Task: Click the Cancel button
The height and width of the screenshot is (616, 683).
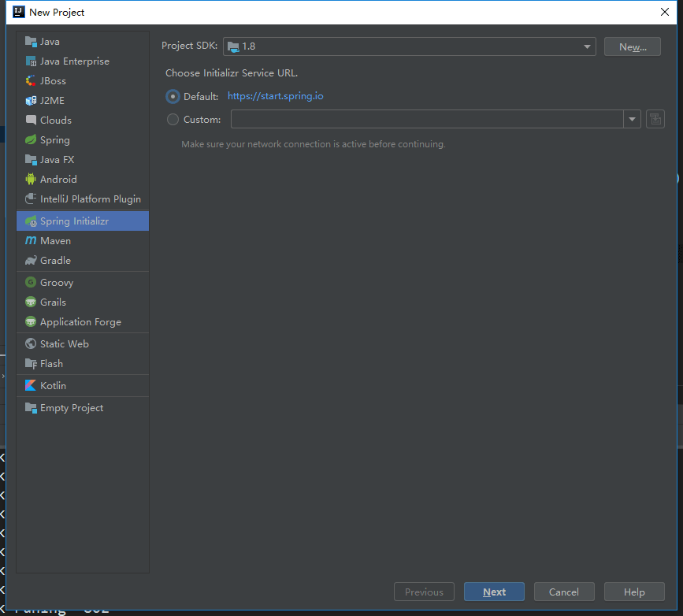Action: (564, 592)
